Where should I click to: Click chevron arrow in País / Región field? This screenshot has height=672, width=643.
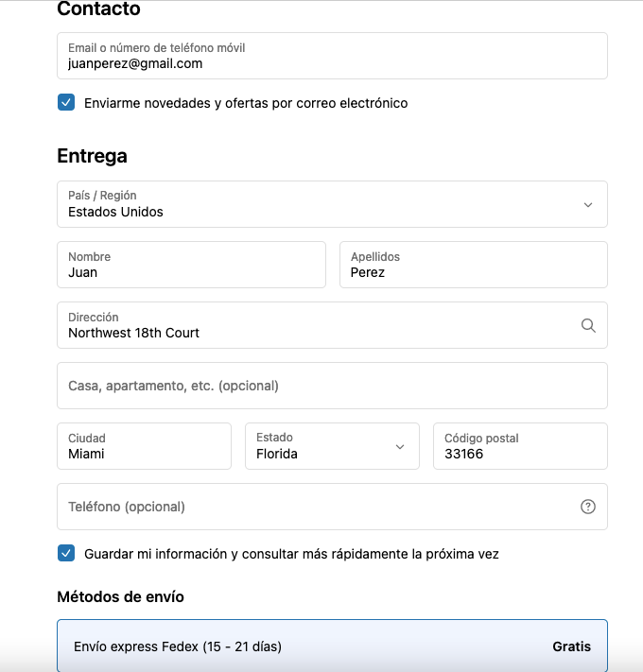tap(588, 205)
